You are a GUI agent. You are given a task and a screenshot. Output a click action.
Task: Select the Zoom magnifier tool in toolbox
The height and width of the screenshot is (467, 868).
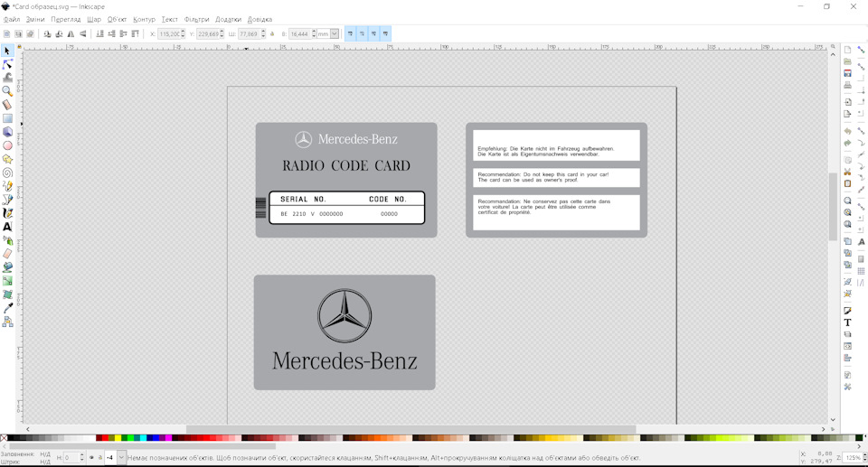7,91
